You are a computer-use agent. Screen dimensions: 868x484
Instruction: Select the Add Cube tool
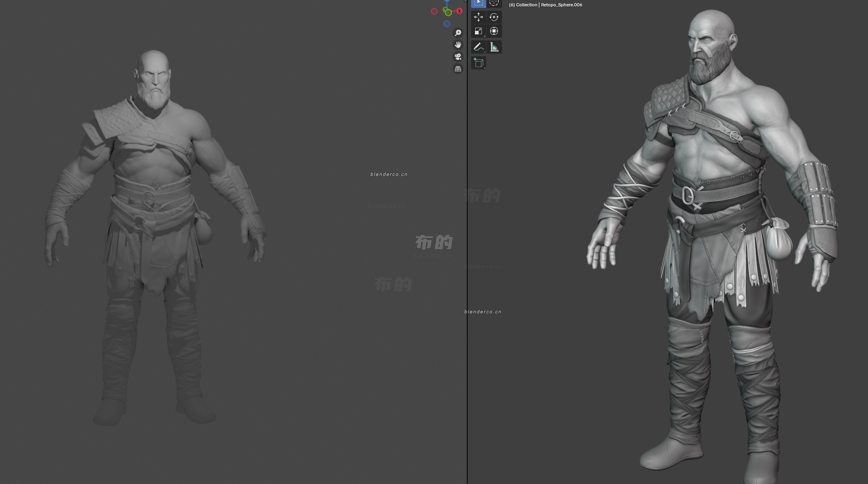pyautogui.click(x=478, y=63)
